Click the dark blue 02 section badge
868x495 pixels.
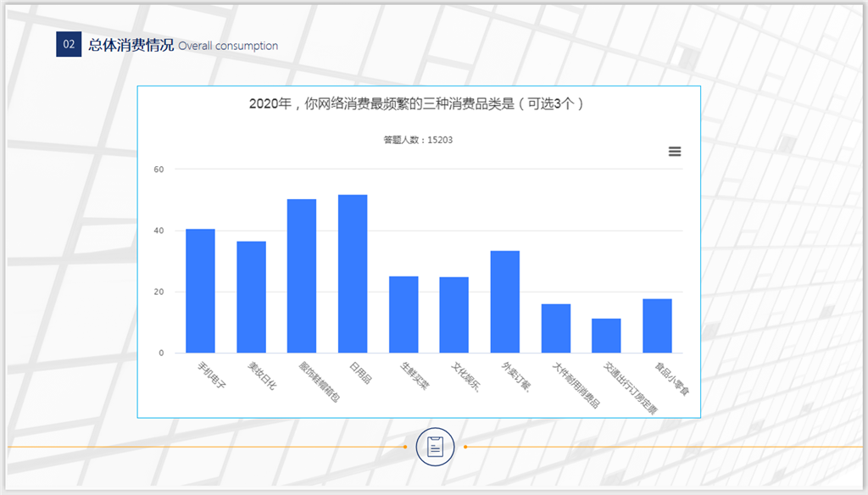click(x=68, y=45)
